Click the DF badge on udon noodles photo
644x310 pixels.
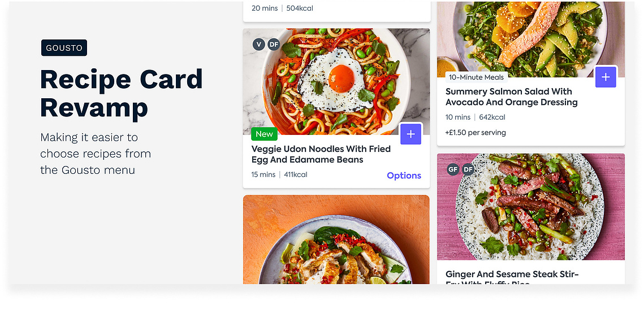[x=274, y=44]
